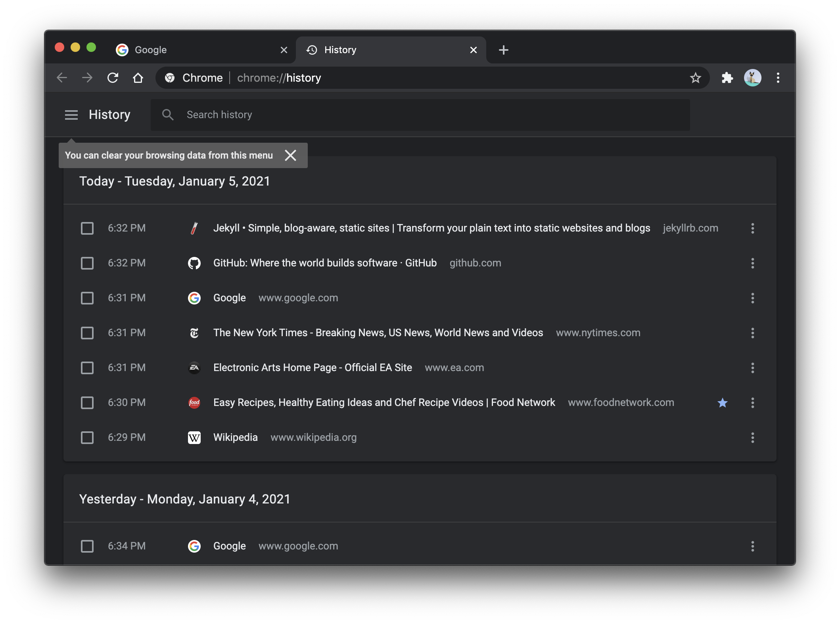
Task: Click the browser forward arrow
Action: point(87,78)
